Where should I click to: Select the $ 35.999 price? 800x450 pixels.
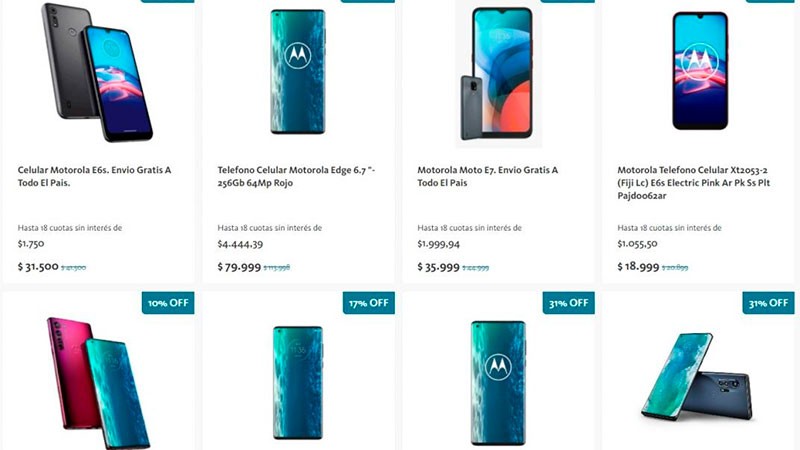pyautogui.click(x=439, y=267)
